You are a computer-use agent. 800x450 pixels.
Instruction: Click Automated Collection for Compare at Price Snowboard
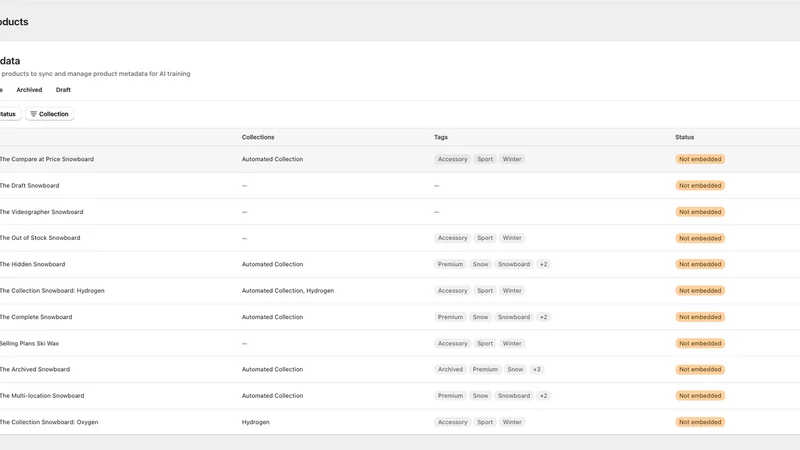tap(272, 159)
